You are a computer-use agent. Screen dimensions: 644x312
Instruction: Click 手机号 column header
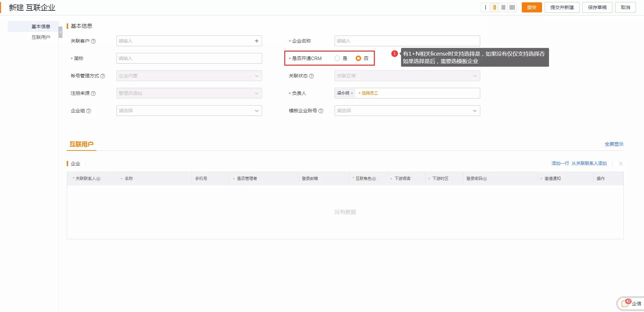(x=201, y=179)
